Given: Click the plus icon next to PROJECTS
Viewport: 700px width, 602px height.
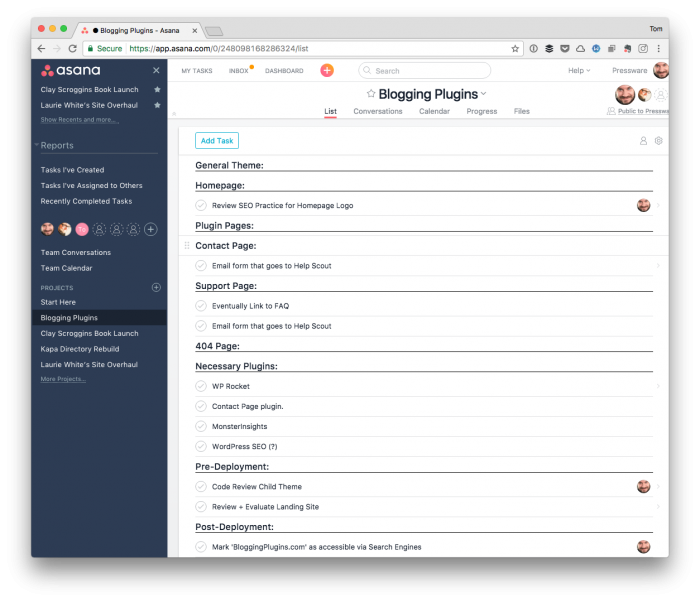Looking at the screenshot, I should [x=156, y=288].
